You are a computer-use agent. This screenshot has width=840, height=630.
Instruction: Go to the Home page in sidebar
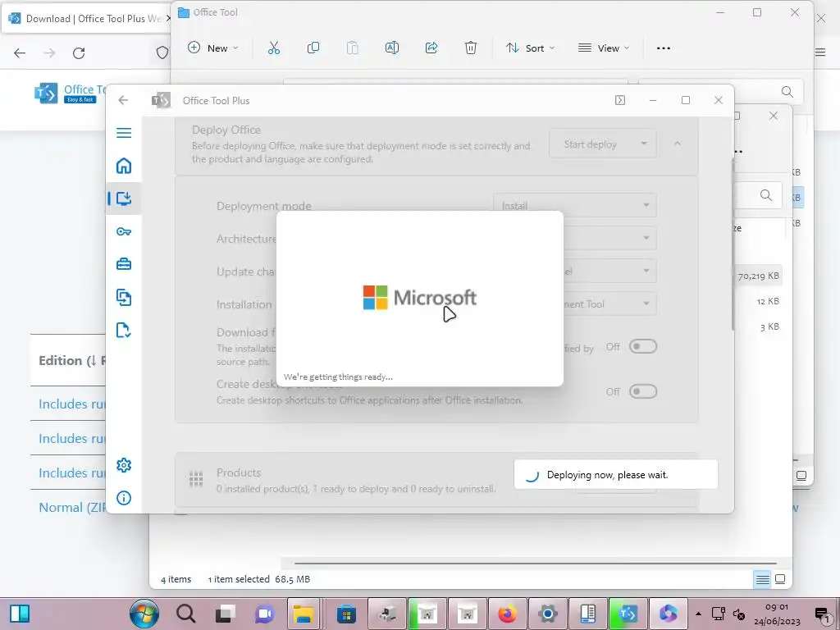124,166
